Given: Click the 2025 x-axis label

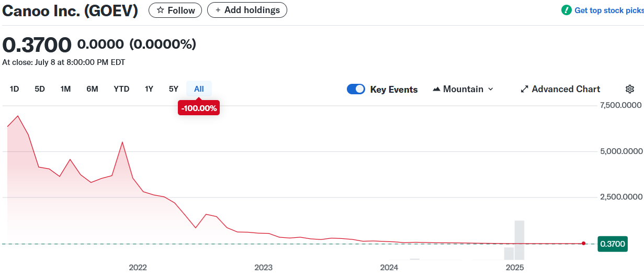Looking at the screenshot, I should [x=515, y=268].
